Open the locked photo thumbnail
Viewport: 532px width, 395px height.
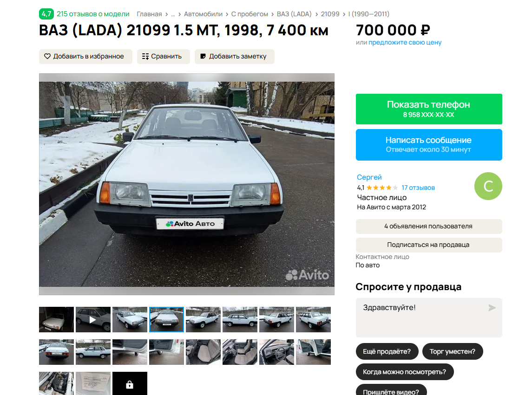coord(130,383)
